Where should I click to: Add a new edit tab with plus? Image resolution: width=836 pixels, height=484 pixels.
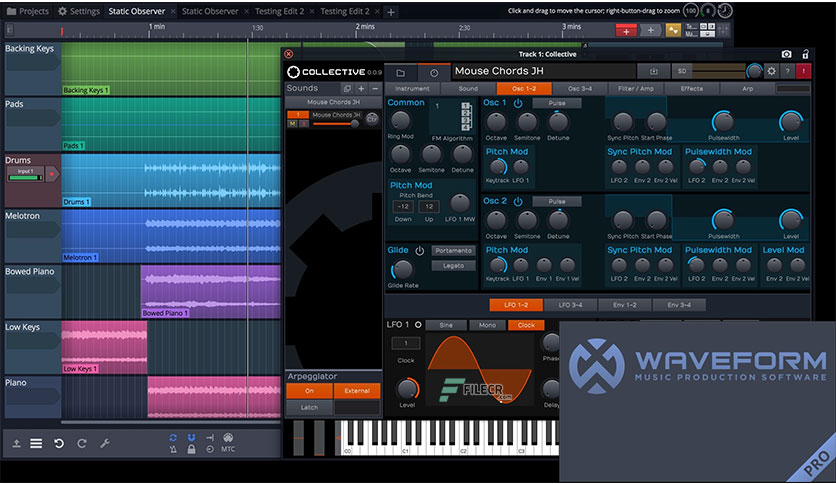pyautogui.click(x=391, y=12)
